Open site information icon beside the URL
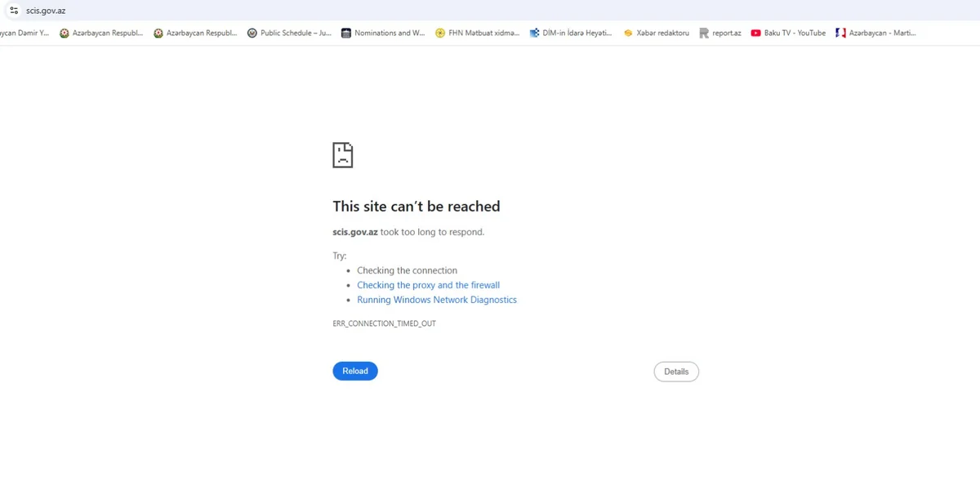The height and width of the screenshot is (499, 980). coord(13,11)
